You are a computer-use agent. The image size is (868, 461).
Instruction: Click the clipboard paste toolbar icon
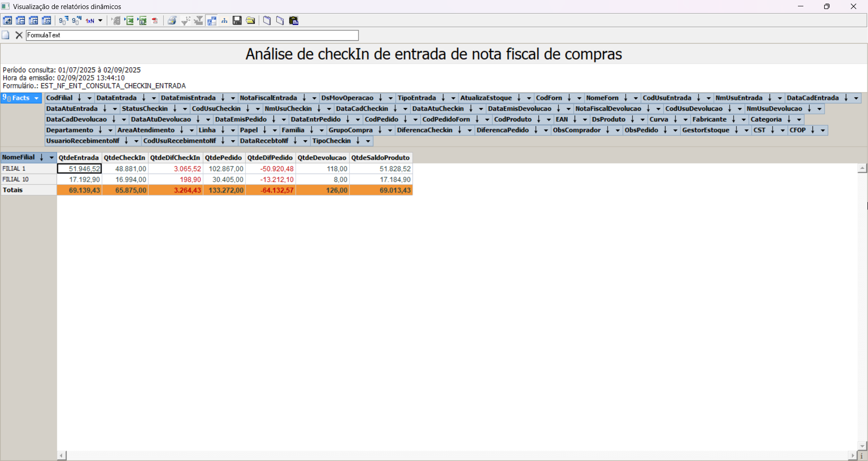294,20
